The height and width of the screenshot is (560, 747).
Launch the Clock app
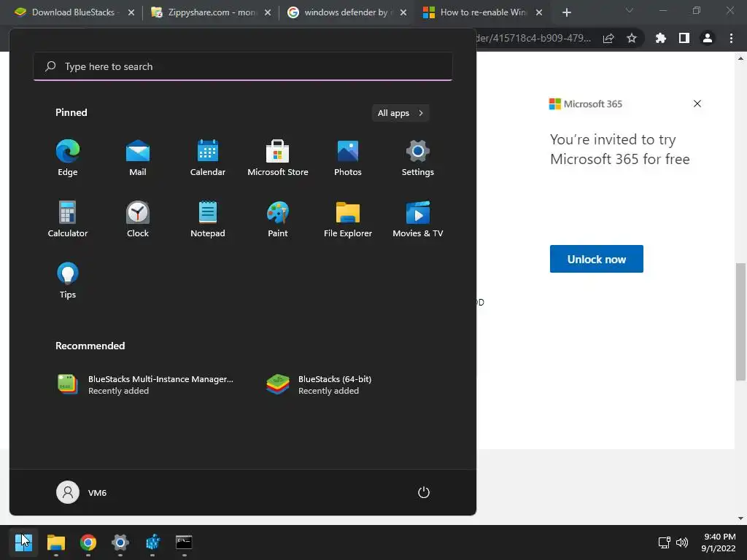pos(138,219)
